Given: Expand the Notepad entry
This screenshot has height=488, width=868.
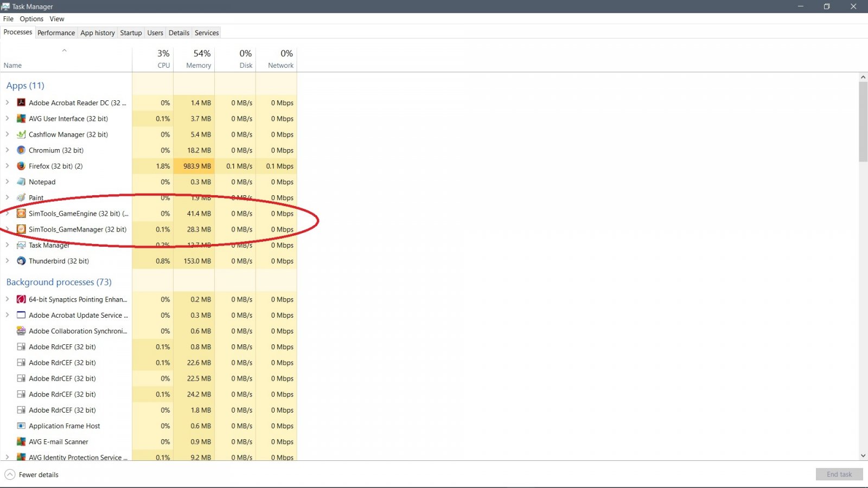Looking at the screenshot, I should [x=7, y=182].
